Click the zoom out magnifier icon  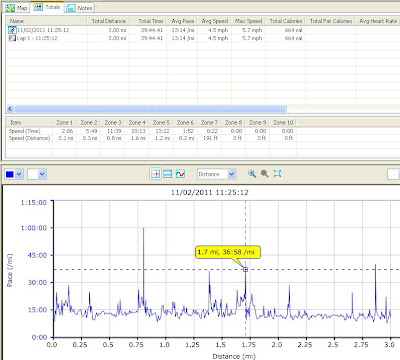[x=265, y=174]
